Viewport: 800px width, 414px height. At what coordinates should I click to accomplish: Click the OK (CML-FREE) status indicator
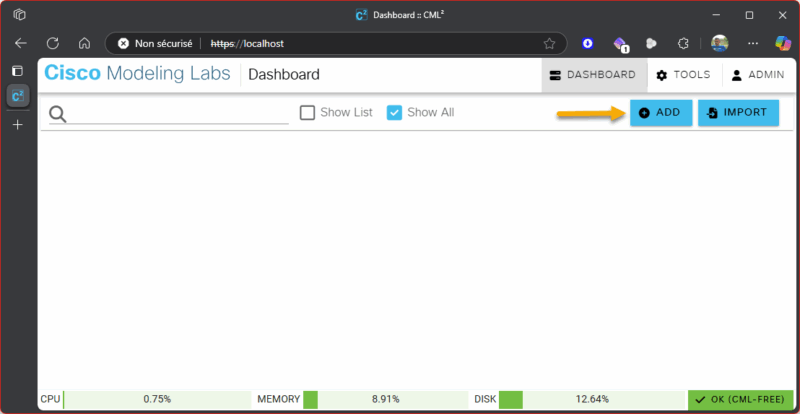pos(739,399)
